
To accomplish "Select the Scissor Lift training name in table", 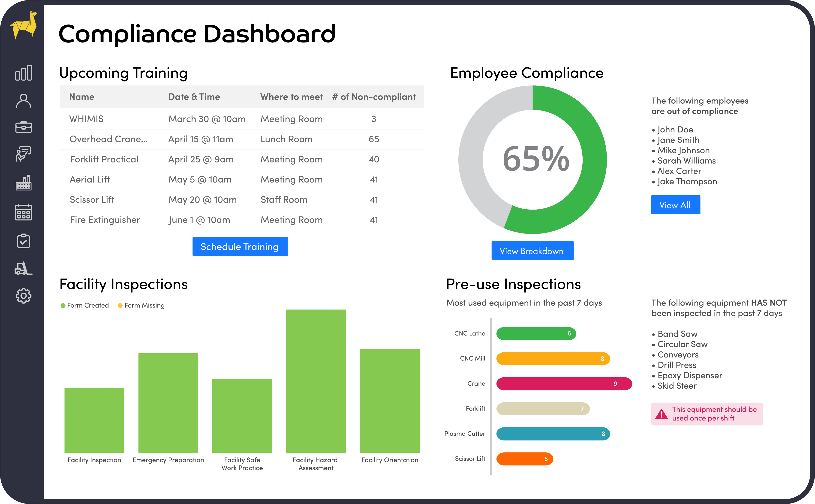I will [92, 200].
